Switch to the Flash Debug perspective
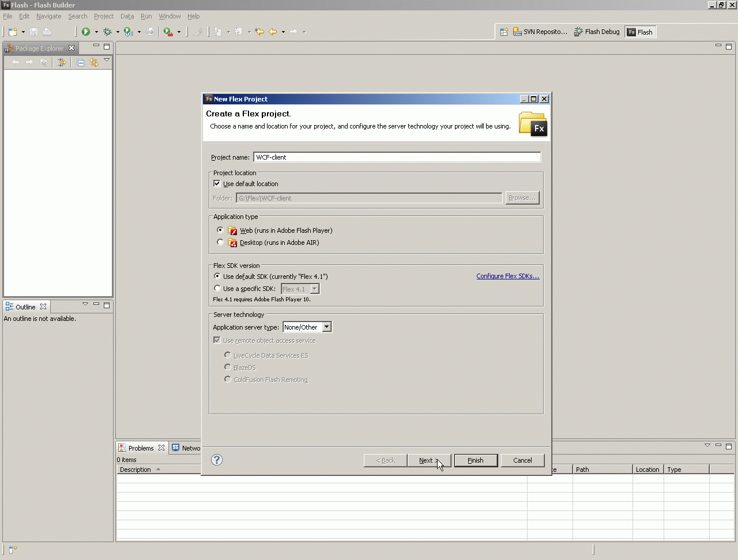 597,32
